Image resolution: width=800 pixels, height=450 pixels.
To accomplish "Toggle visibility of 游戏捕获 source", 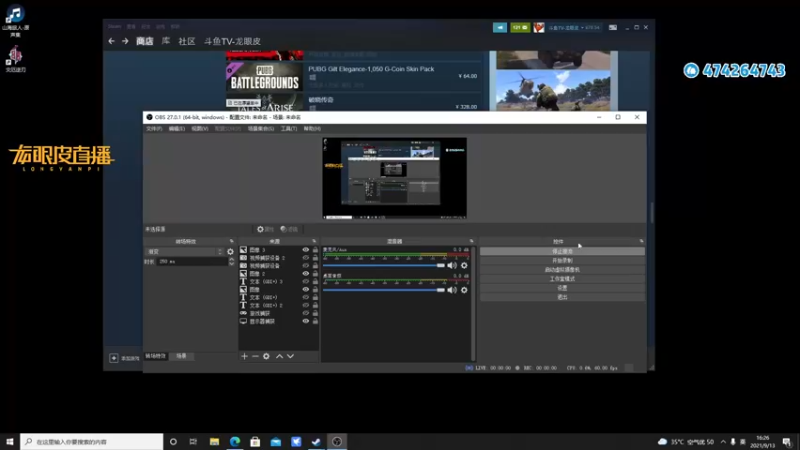I will (306, 313).
